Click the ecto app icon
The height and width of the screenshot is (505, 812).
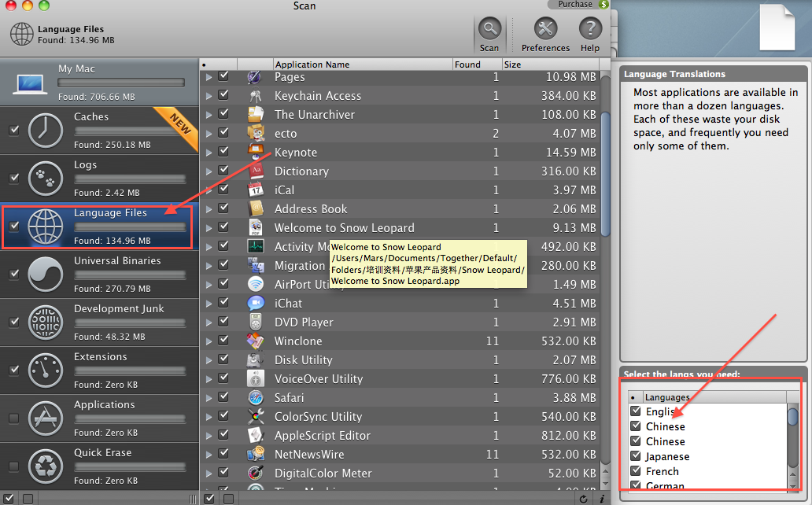coord(255,133)
